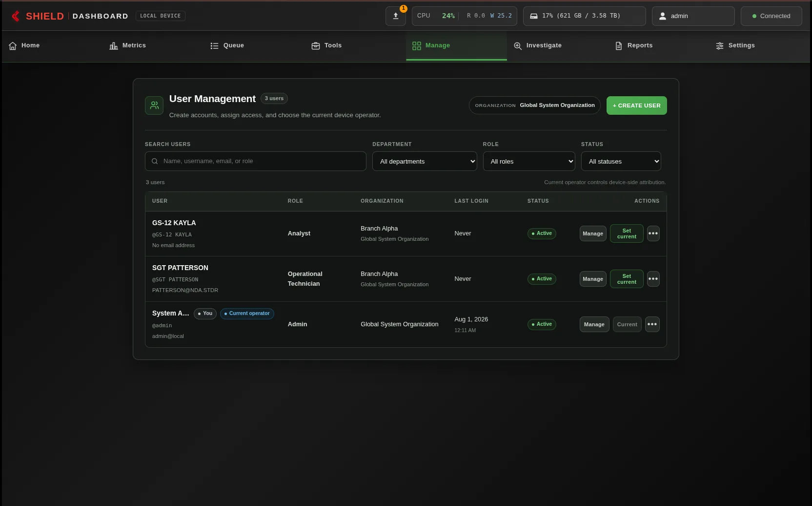Click the admin user profile icon
Screen dimensions: 812x506
pyautogui.click(x=663, y=16)
